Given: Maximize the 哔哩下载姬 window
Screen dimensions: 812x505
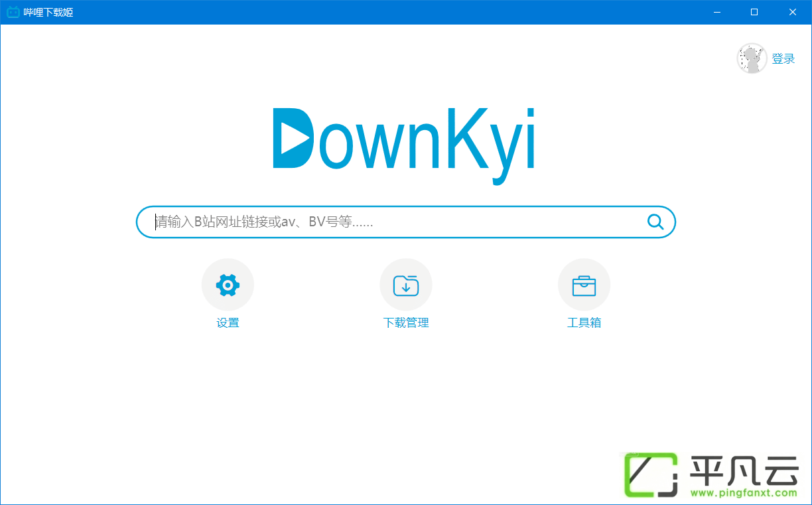Looking at the screenshot, I should point(754,12).
